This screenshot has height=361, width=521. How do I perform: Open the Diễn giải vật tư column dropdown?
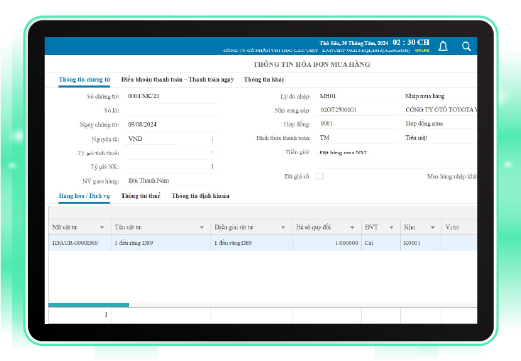click(283, 227)
